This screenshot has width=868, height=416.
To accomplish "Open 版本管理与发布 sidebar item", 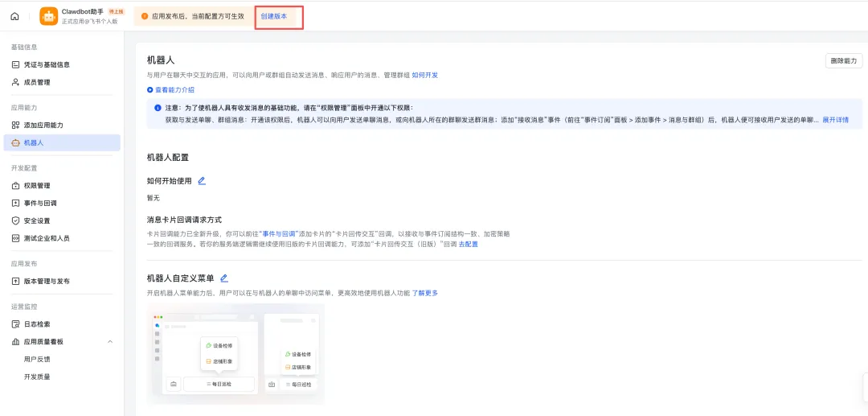I will pos(46,282).
